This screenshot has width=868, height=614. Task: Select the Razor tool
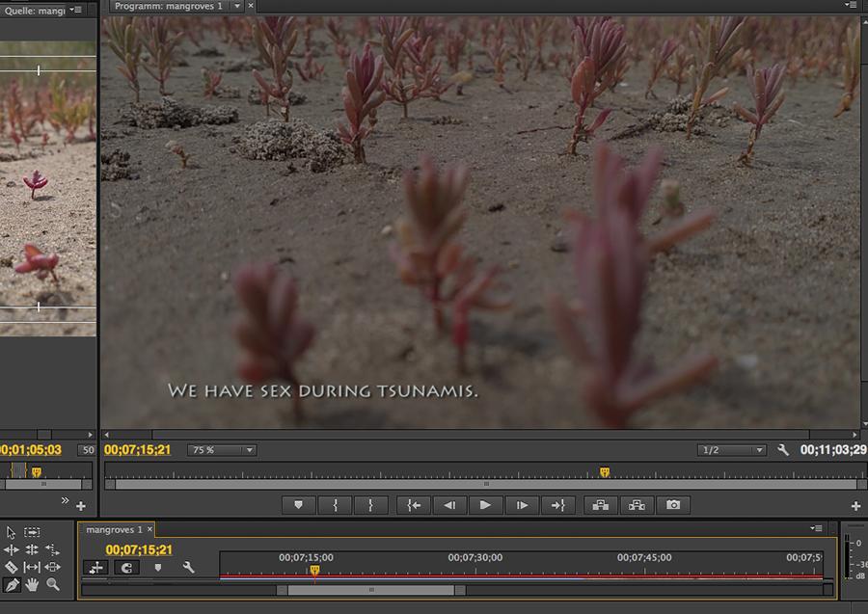coord(12,567)
